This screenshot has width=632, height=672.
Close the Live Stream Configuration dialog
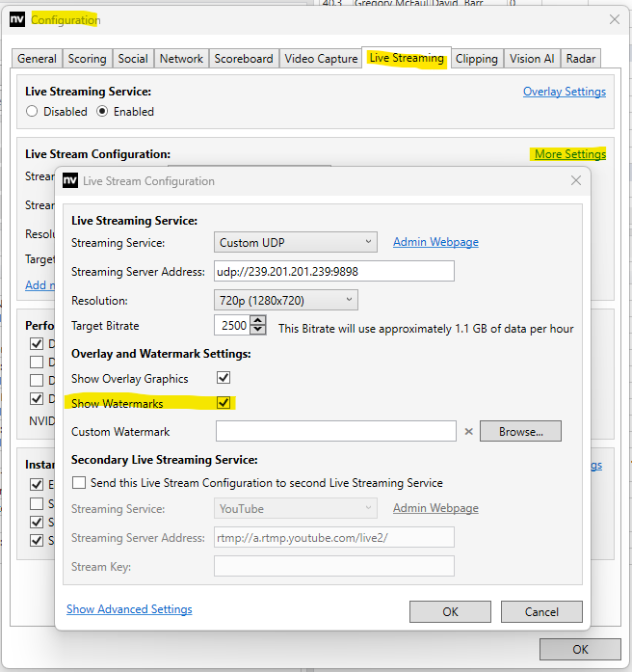click(576, 181)
